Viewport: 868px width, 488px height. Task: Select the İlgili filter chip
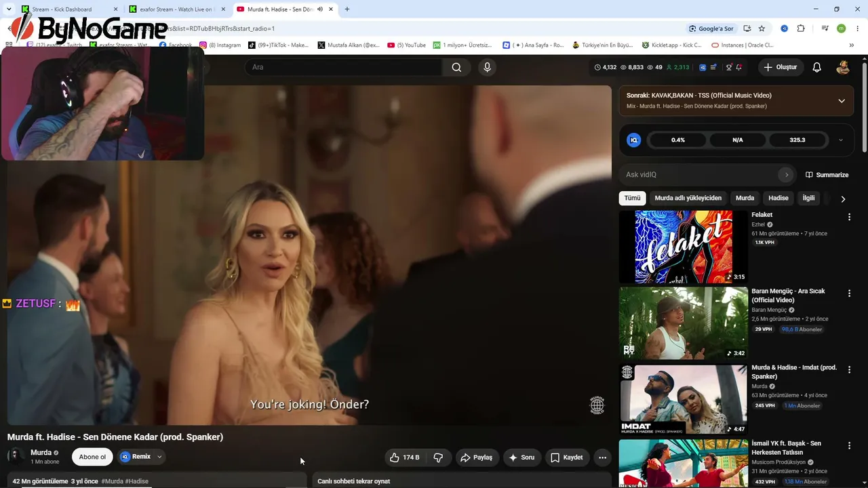coord(808,198)
